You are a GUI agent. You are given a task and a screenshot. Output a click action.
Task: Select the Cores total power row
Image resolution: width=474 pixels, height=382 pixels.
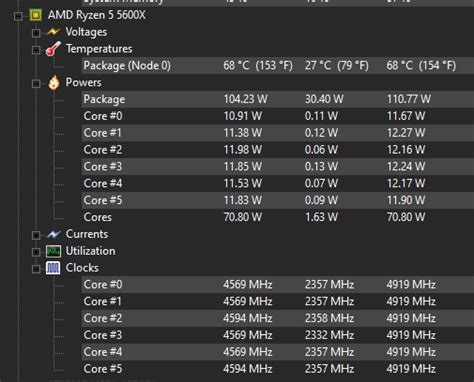(278, 217)
